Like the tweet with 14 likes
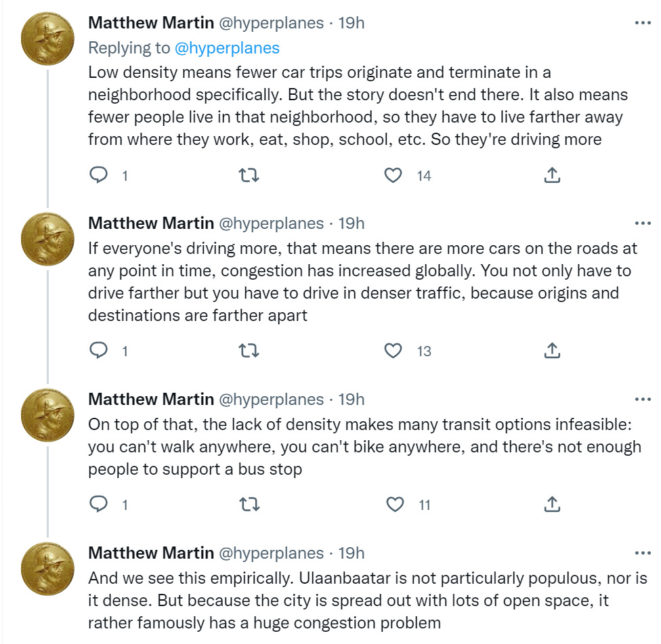Screen dimensions: 661x644 393,175
